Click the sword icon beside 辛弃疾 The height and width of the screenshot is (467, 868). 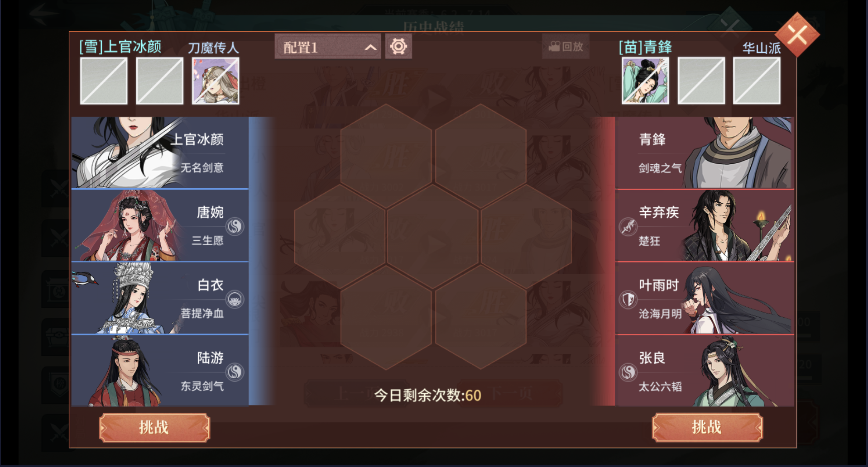pos(628,226)
